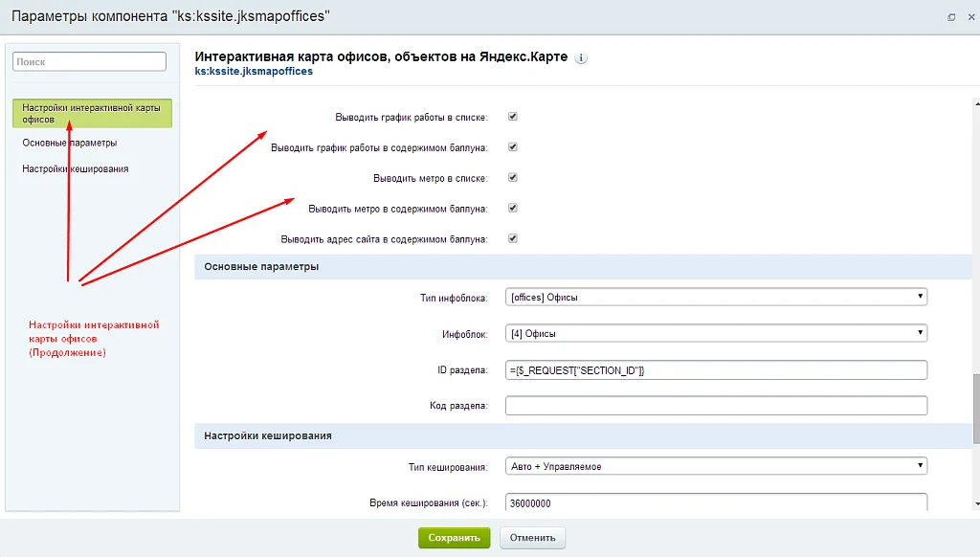Image resolution: width=980 pixels, height=557 pixels.
Task: Click the 'Поиск' search field
Action: (x=89, y=62)
